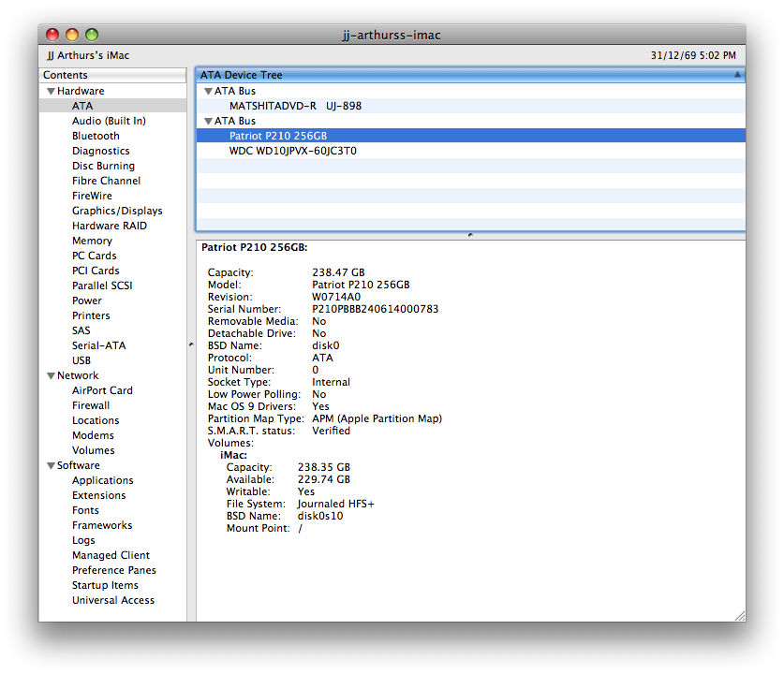Click the sidebar vertical splitter handle
784x674 pixels.
click(191, 344)
